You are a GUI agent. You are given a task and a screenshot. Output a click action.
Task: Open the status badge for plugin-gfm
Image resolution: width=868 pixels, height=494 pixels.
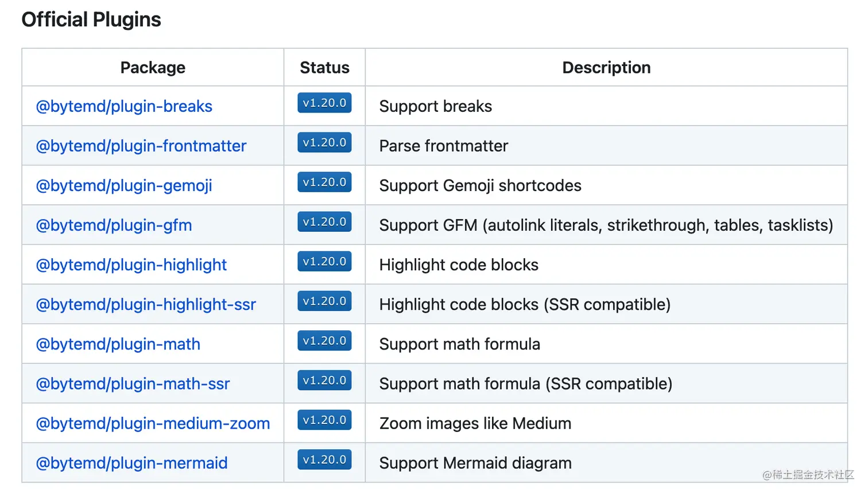click(x=324, y=221)
